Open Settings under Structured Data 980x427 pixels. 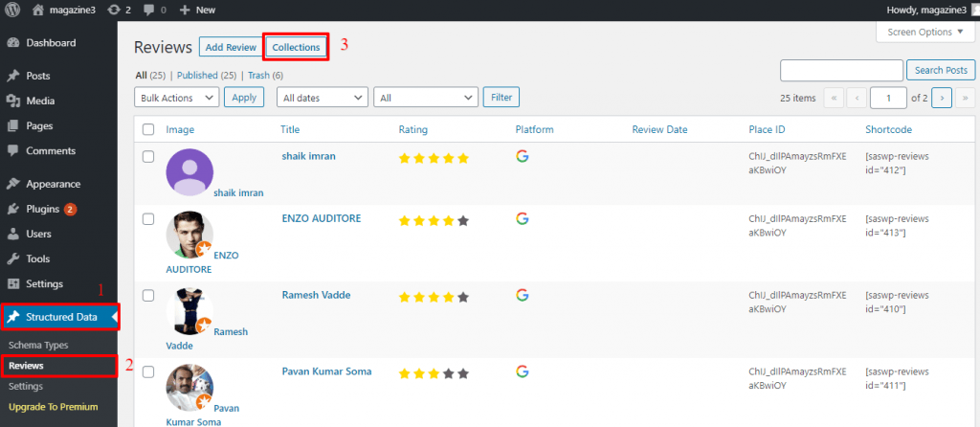pos(26,387)
